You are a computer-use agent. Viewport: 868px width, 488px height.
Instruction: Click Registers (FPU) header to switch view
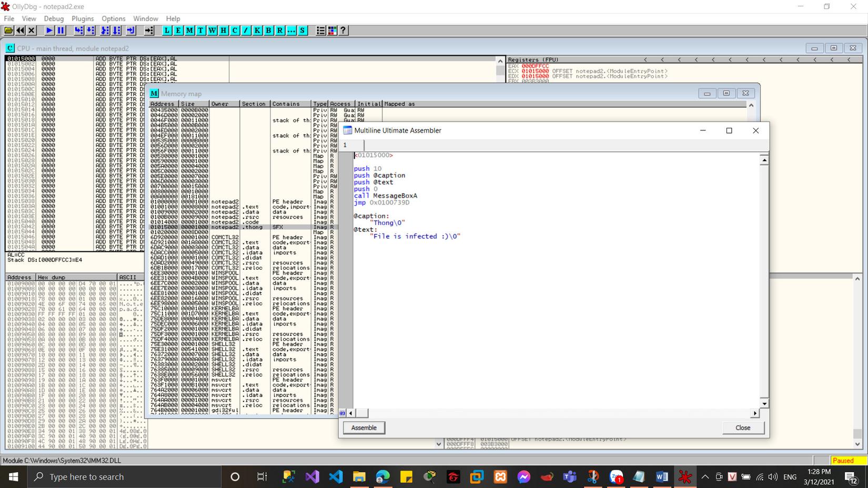(533, 60)
